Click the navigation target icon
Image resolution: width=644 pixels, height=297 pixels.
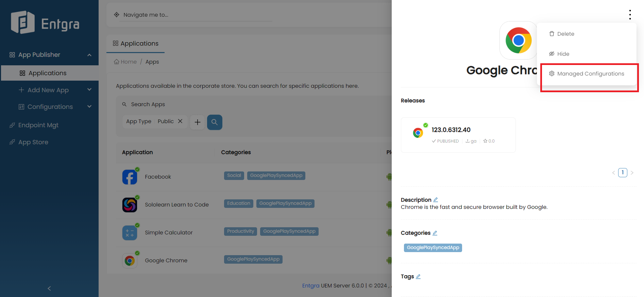click(117, 15)
